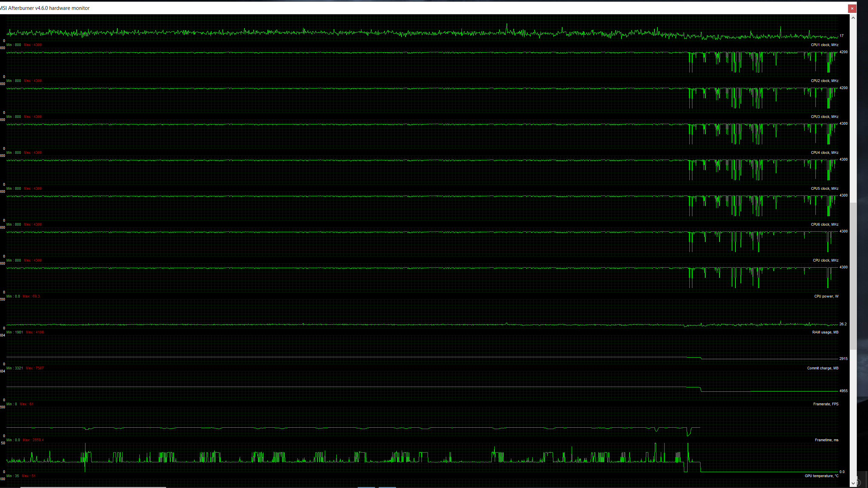Click the scrollbar up arrow

[x=853, y=18]
